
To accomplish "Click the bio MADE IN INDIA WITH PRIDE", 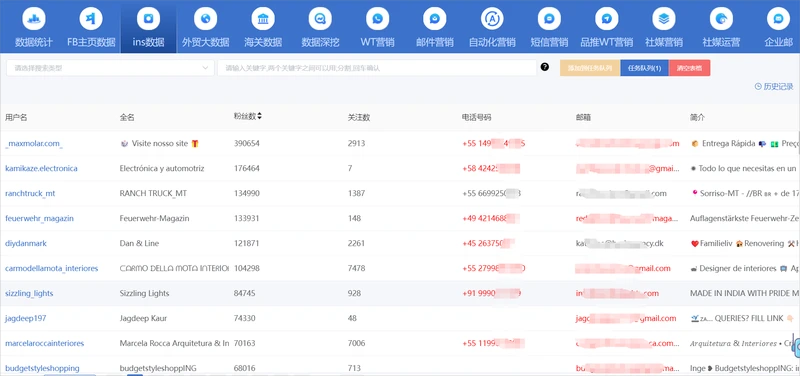I will tap(744, 293).
